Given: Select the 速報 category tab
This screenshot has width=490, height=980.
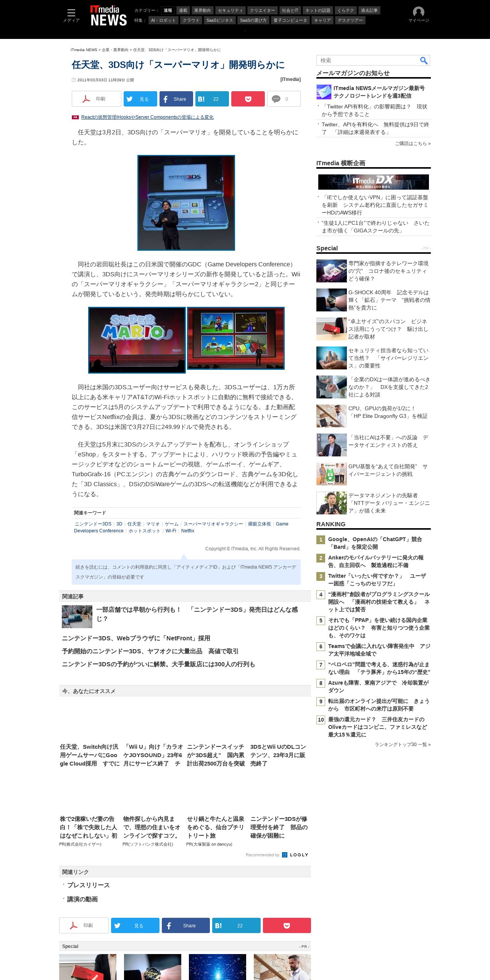Looking at the screenshot, I should (168, 10).
